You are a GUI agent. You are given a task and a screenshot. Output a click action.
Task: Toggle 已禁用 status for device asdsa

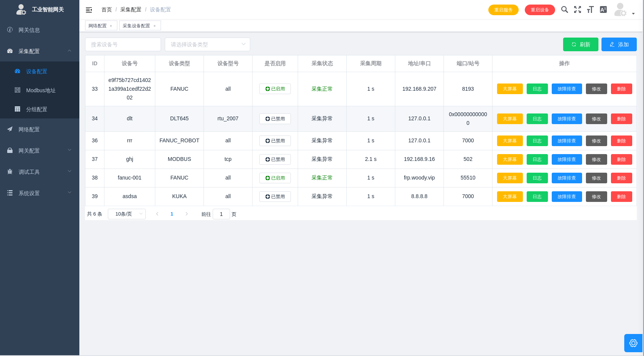pos(275,197)
